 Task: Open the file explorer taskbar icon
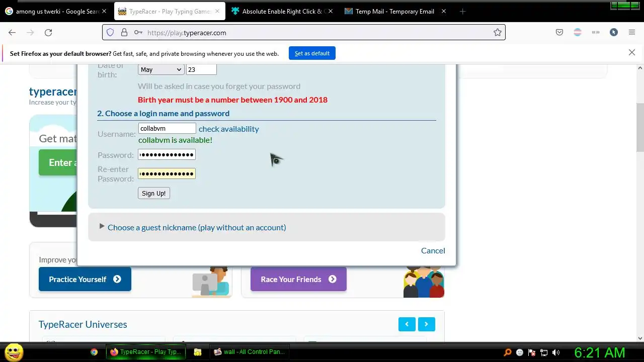[198, 352]
